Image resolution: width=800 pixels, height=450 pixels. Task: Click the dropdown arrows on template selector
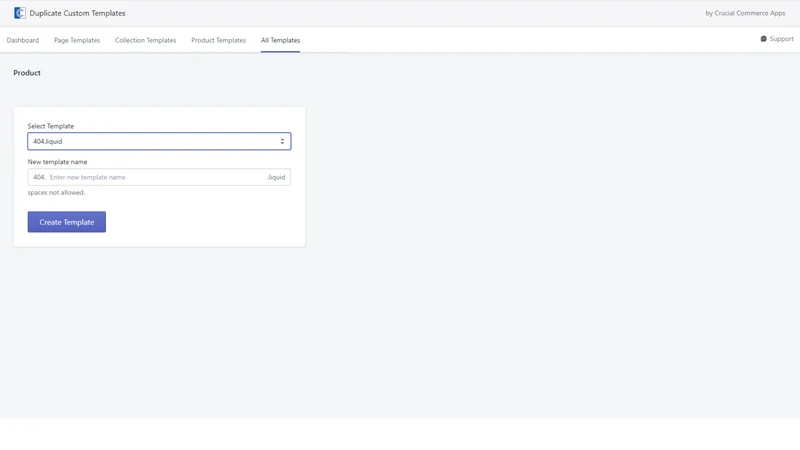point(282,141)
